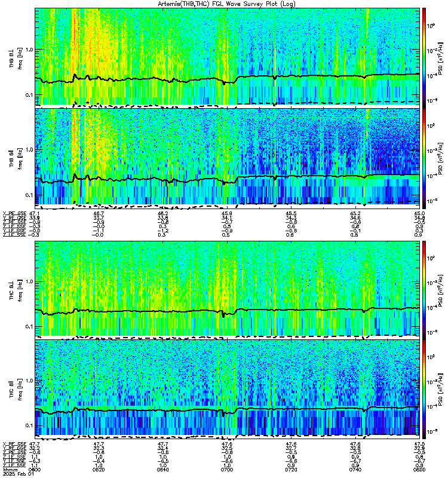Click the THC Y_RE_GSE value 32.9
Screen dimensions: 448x478
[x=419, y=448]
